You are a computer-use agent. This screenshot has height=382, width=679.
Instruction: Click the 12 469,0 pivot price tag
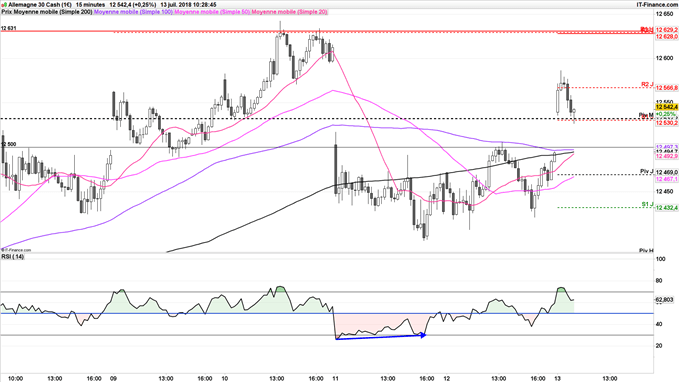[666, 172]
